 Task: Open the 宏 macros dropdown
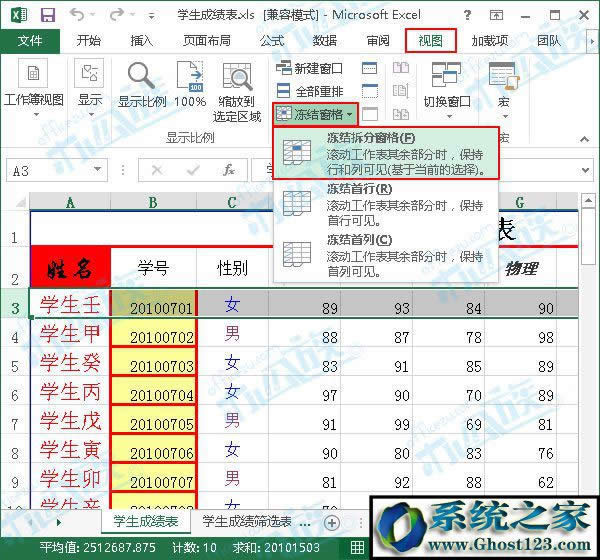(504, 89)
